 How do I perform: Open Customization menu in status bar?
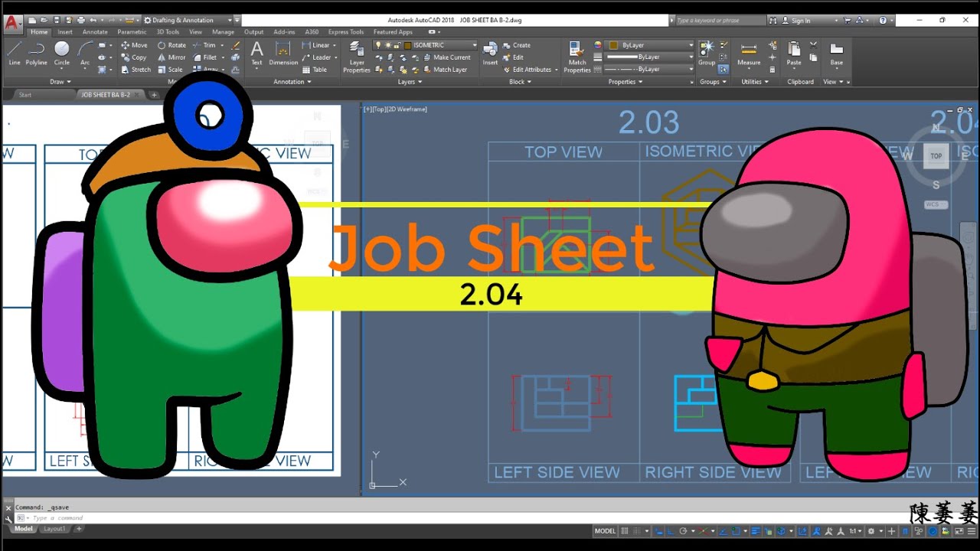click(971, 530)
